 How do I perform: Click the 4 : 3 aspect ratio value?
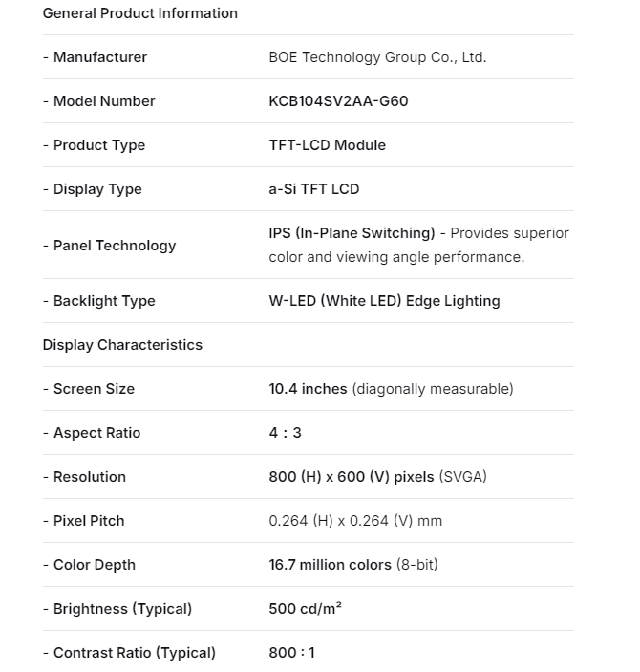click(285, 433)
